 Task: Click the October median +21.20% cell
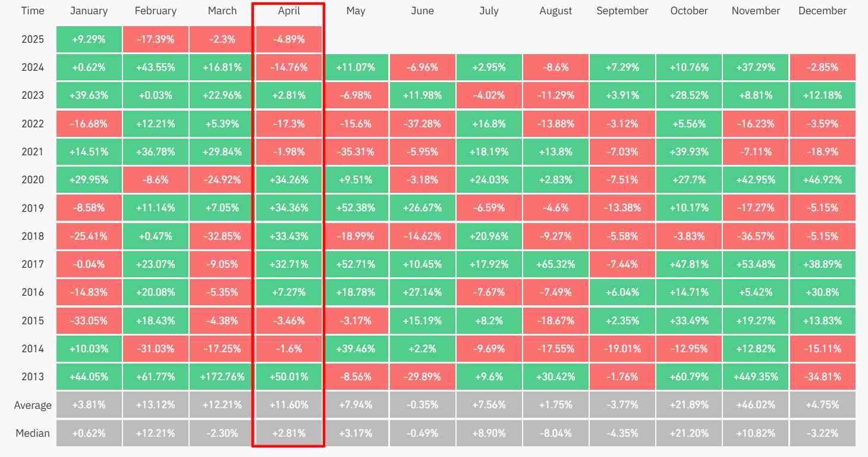pos(689,433)
